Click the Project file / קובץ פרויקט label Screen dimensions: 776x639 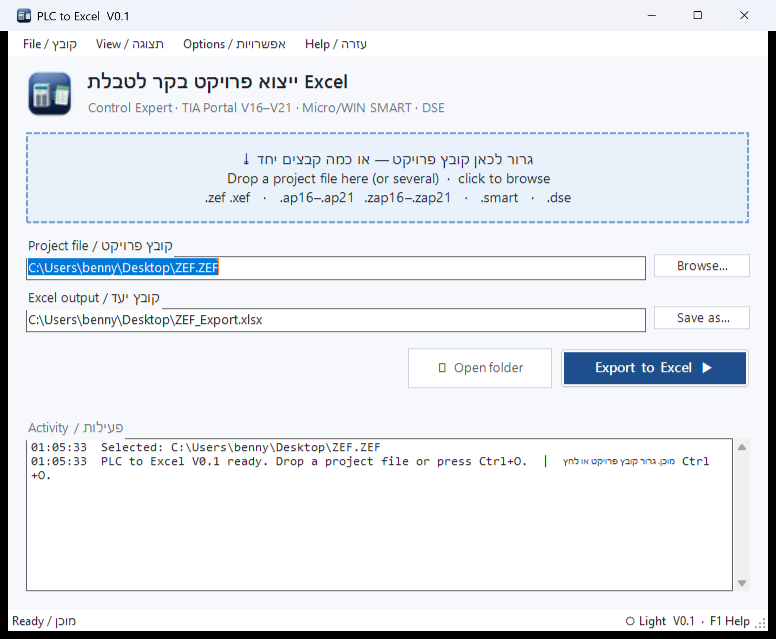pos(100,246)
